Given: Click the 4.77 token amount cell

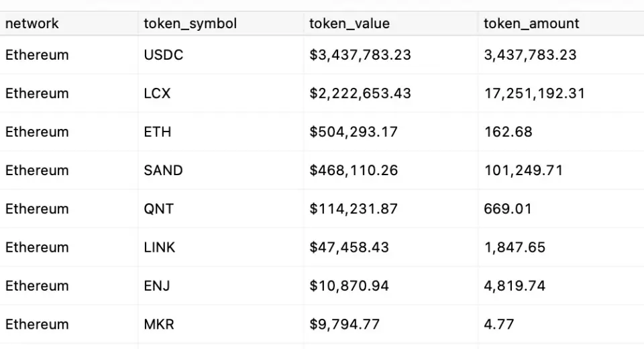Looking at the screenshot, I should (x=499, y=324).
